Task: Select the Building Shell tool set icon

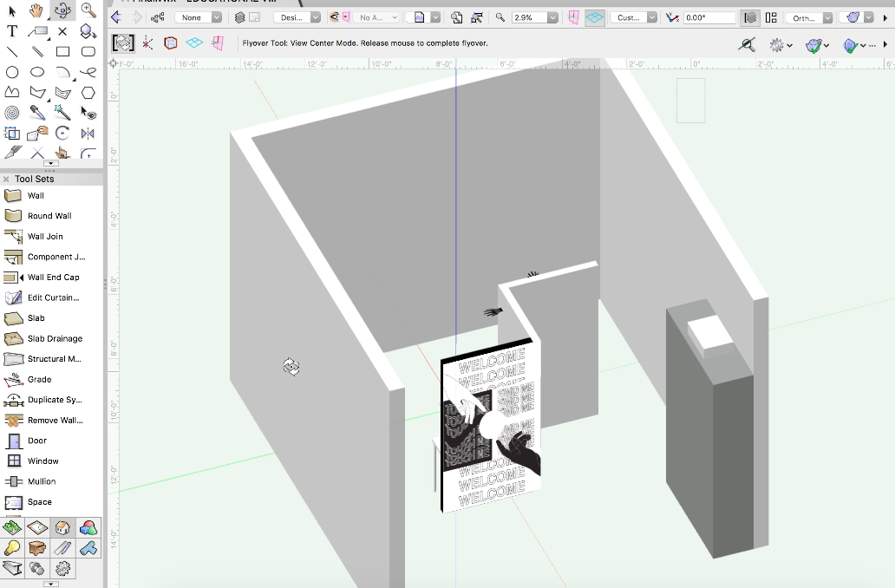Action: point(62,528)
